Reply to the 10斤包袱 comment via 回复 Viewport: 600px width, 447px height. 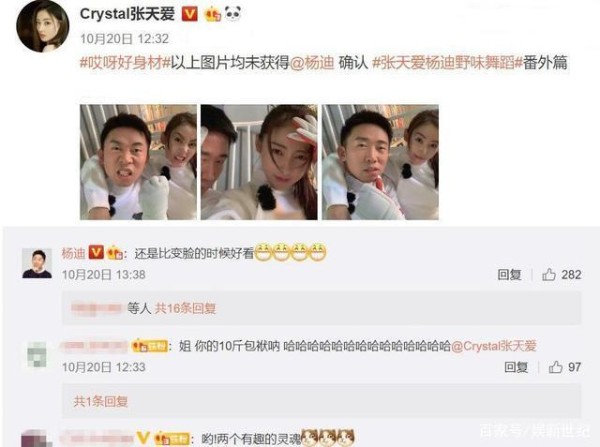pos(516,367)
